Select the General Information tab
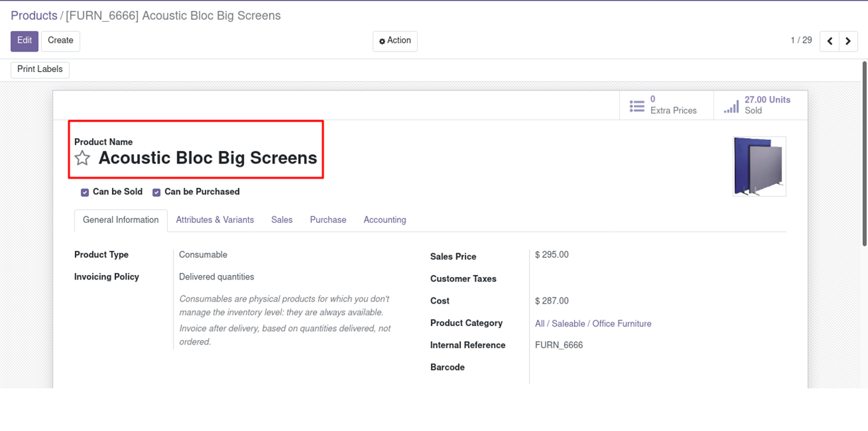Screen dimensions: 868x431 pos(121,220)
